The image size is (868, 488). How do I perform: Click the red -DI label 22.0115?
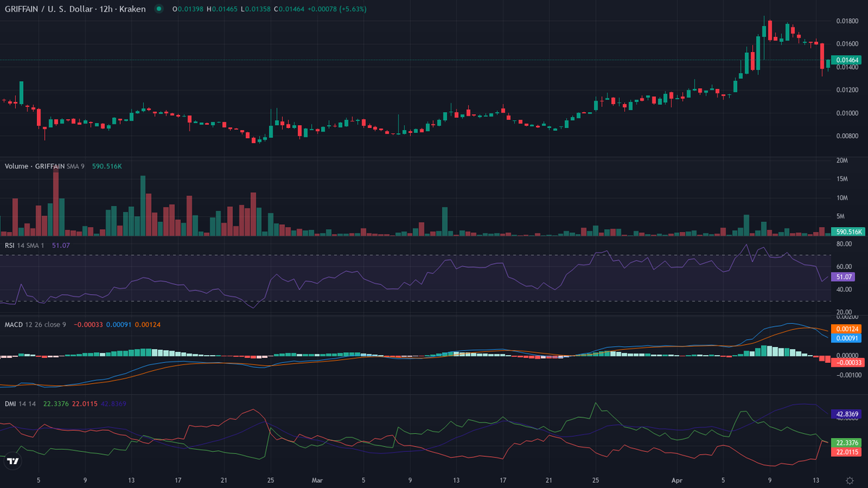[x=848, y=452]
